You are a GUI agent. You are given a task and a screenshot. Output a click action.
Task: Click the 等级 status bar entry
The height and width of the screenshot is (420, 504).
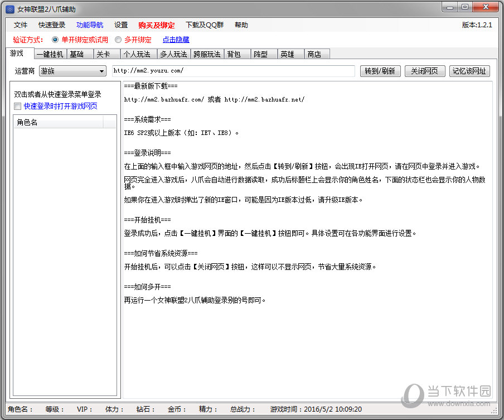[x=54, y=409]
